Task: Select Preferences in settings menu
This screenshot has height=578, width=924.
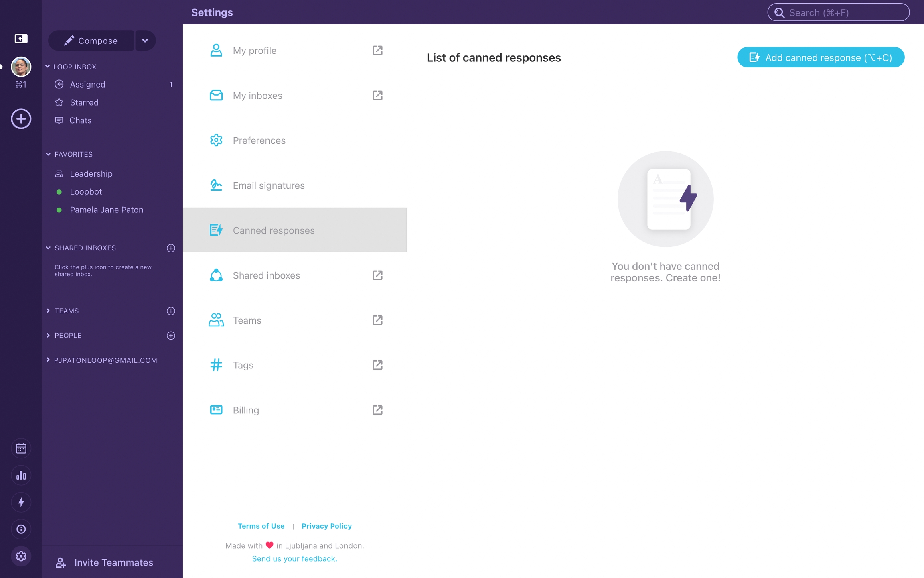Action: click(259, 140)
